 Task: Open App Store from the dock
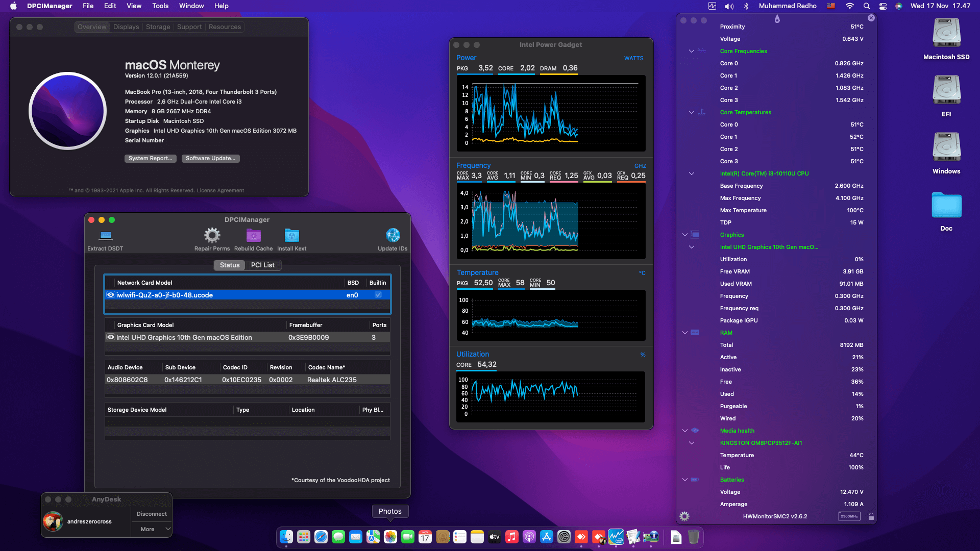[547, 537]
